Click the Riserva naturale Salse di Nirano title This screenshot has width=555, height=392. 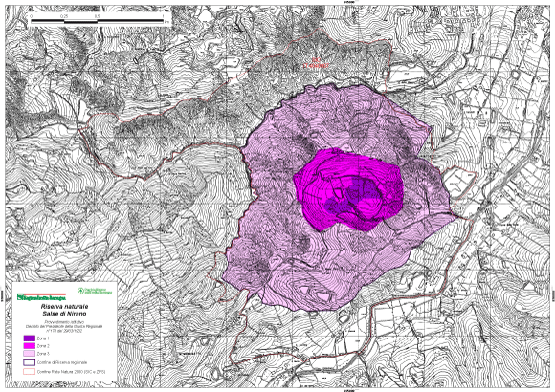coord(64,310)
